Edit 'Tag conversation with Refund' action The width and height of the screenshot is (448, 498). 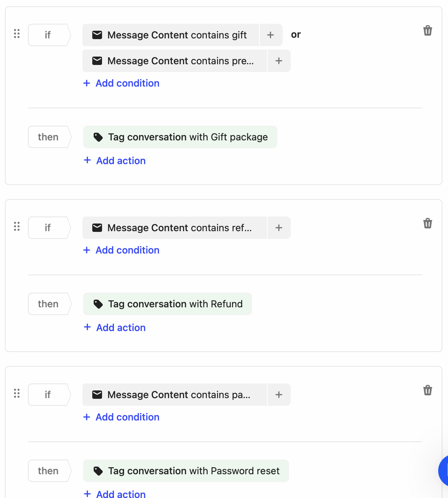168,304
